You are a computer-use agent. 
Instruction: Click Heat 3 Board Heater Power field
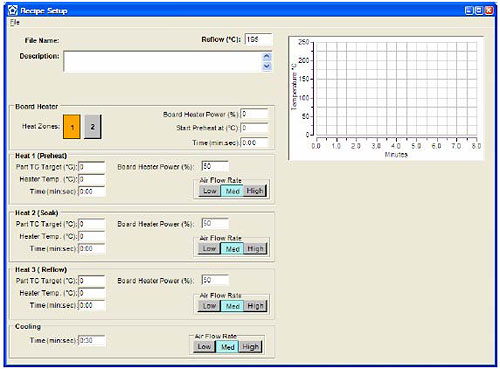tap(215, 280)
